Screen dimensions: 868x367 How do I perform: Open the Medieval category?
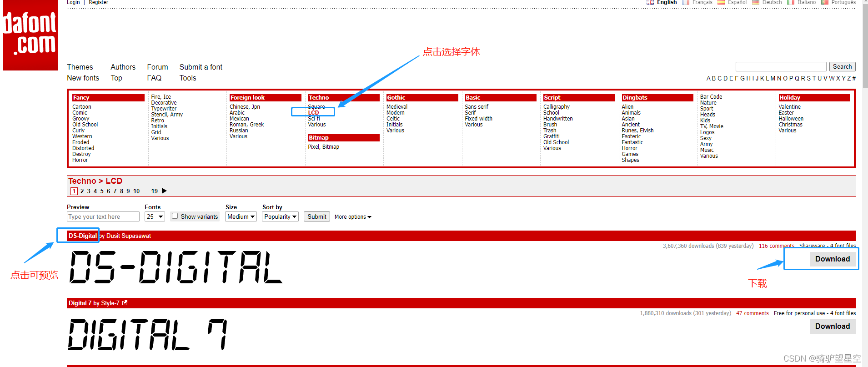396,106
